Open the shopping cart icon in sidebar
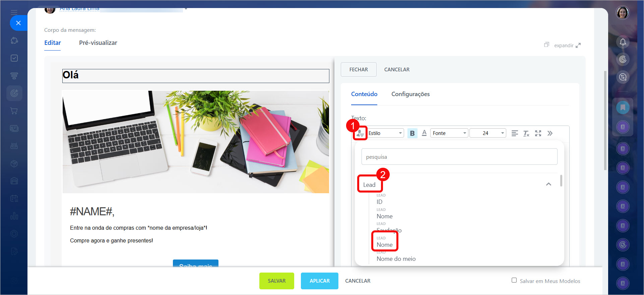 click(x=14, y=111)
